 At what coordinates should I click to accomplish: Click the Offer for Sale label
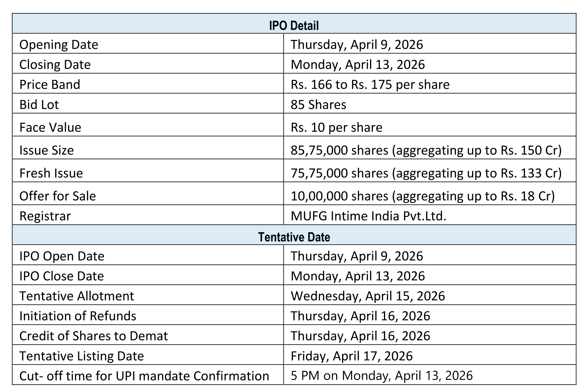click(58, 196)
